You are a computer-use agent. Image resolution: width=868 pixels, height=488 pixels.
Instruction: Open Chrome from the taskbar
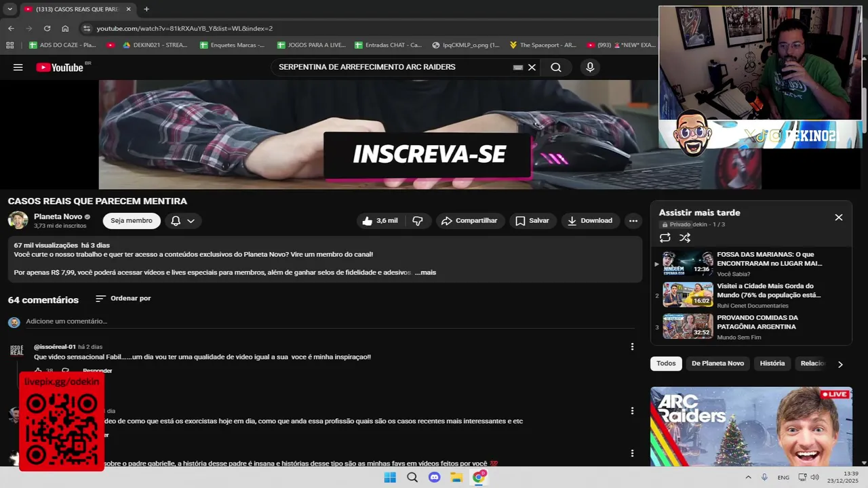[479, 477]
